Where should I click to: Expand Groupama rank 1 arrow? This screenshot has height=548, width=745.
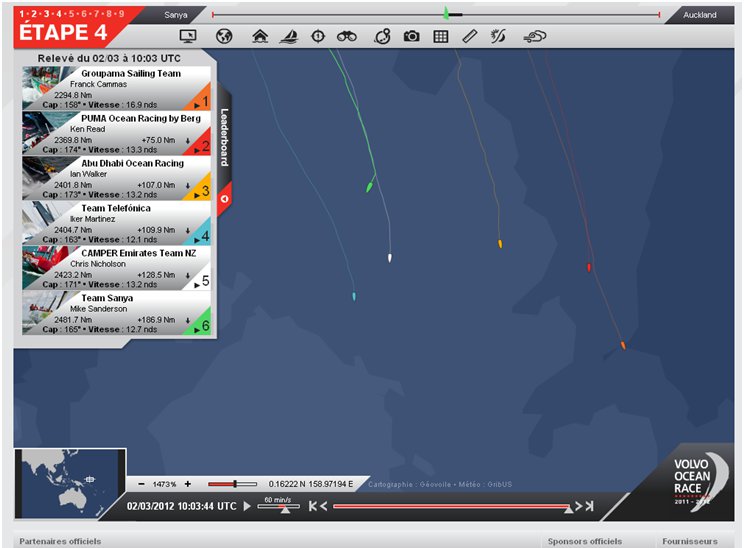(x=197, y=105)
